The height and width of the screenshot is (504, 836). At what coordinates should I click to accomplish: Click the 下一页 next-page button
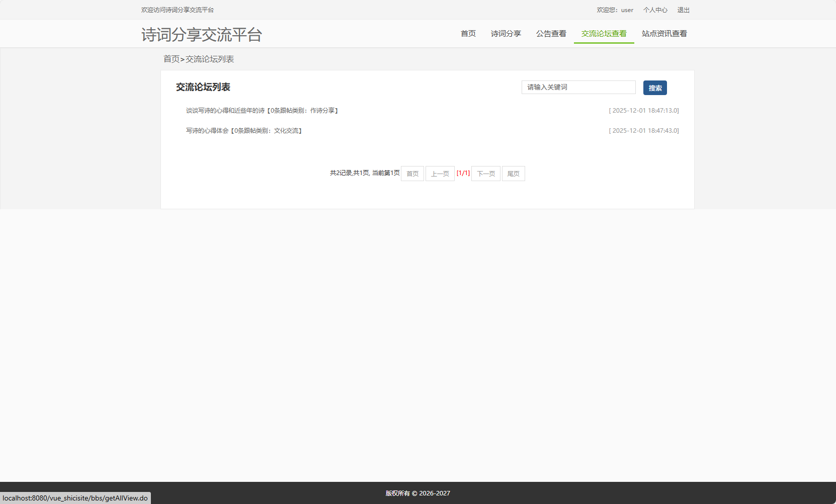(485, 173)
